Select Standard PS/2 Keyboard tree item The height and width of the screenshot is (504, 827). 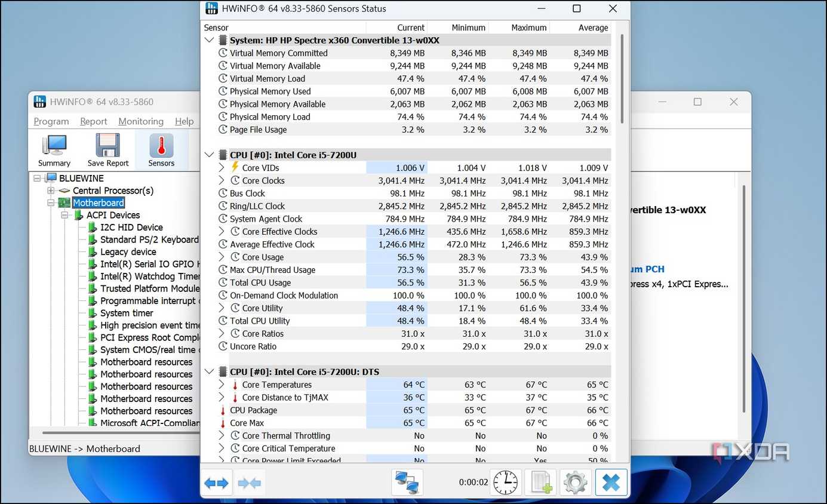149,239
